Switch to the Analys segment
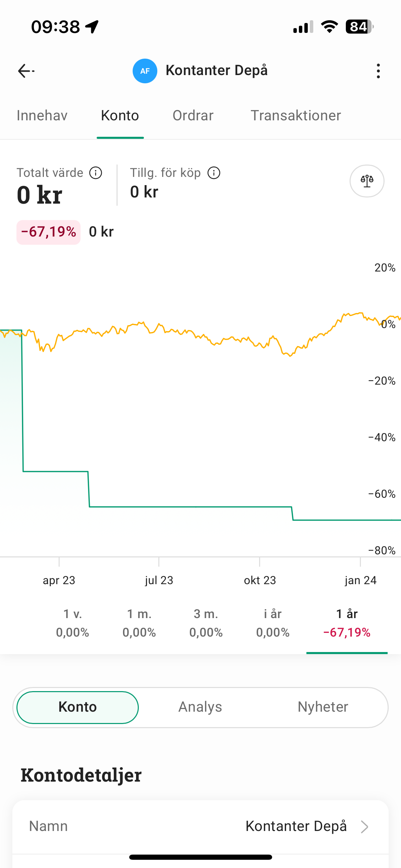 tap(200, 707)
